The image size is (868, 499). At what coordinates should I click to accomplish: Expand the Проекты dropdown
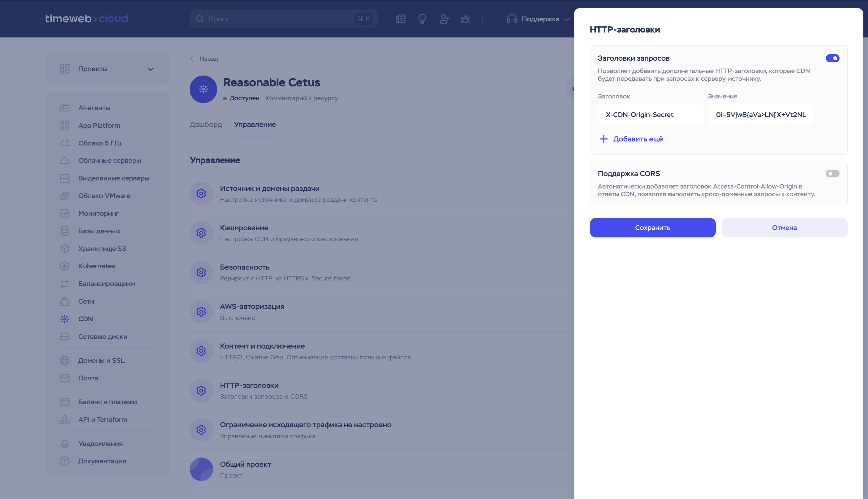coord(108,69)
